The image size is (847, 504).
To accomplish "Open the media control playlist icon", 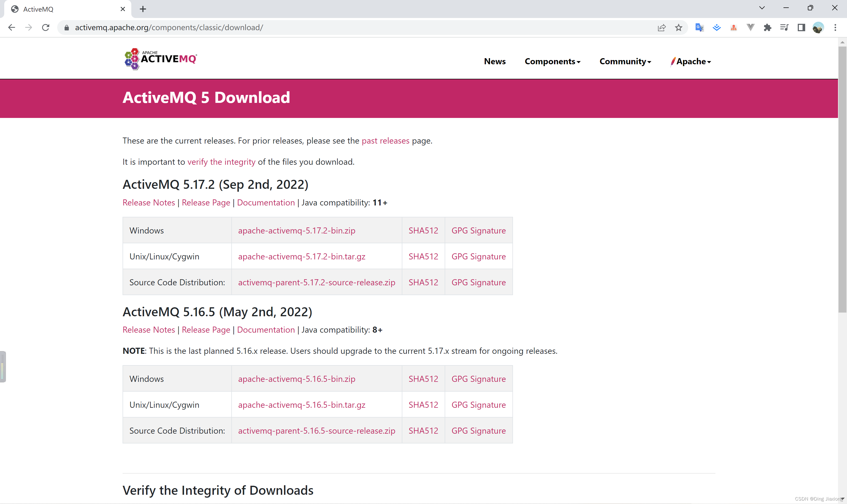I will [x=785, y=28].
